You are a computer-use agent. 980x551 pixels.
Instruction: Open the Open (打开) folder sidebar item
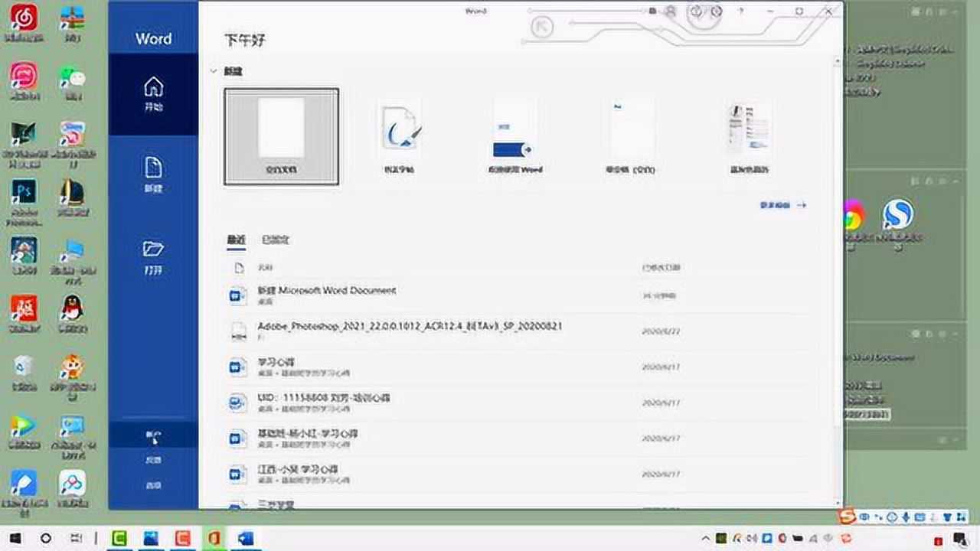coord(153,257)
